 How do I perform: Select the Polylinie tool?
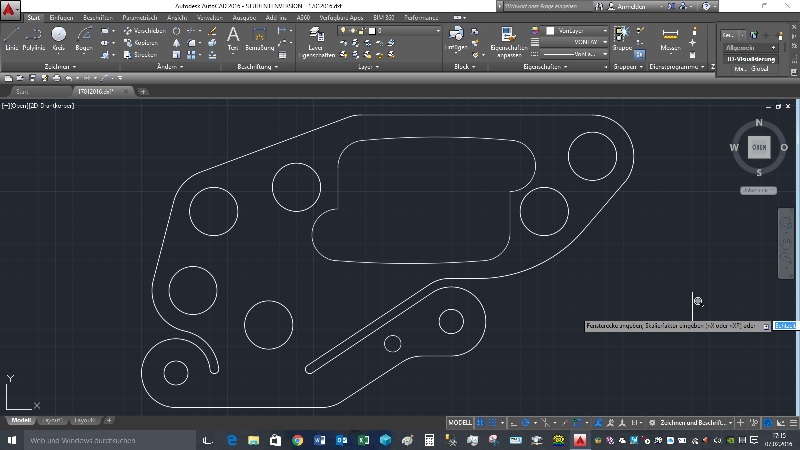[x=36, y=39]
